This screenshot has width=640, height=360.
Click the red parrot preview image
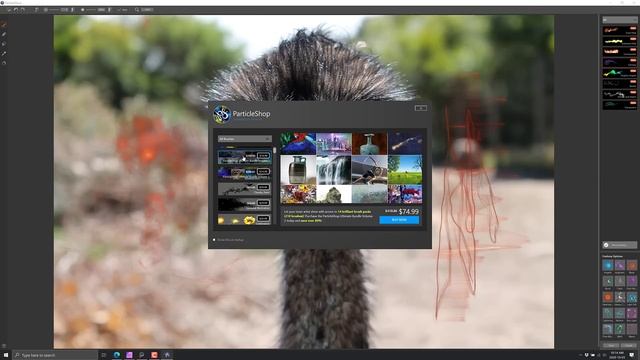298,143
